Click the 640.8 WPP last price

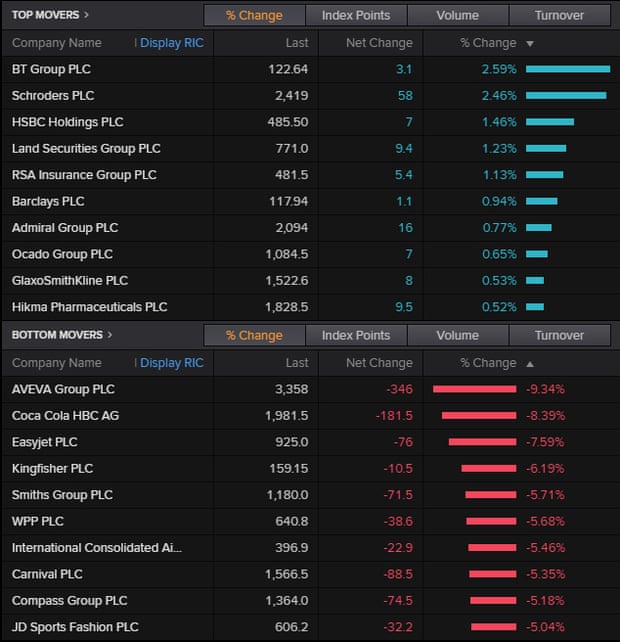pyautogui.click(x=292, y=521)
